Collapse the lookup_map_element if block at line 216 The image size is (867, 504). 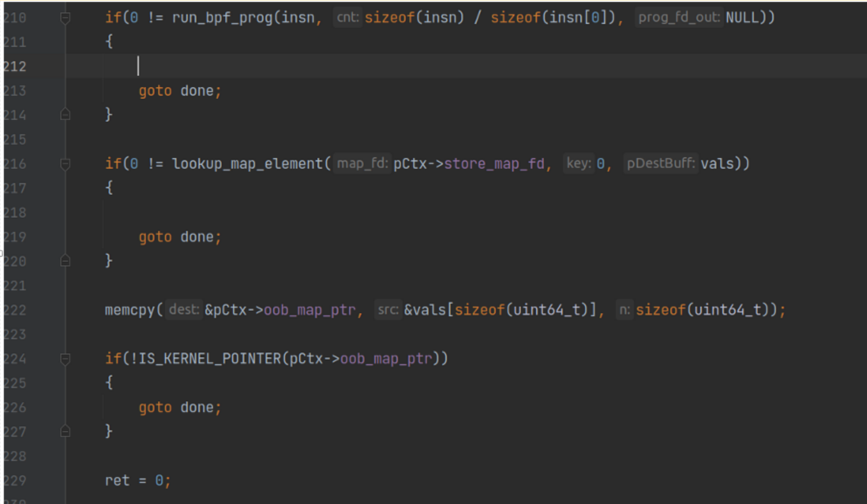click(65, 164)
